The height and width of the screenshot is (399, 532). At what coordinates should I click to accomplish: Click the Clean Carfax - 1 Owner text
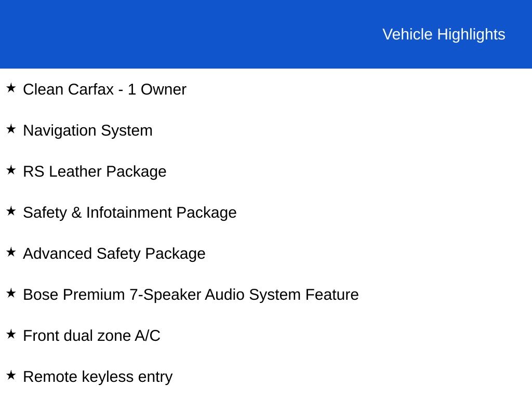(104, 89)
